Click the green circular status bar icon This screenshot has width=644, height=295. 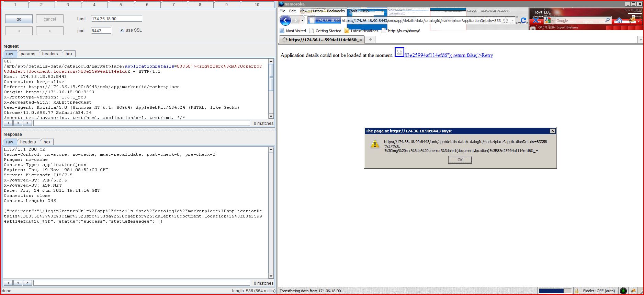point(623,291)
